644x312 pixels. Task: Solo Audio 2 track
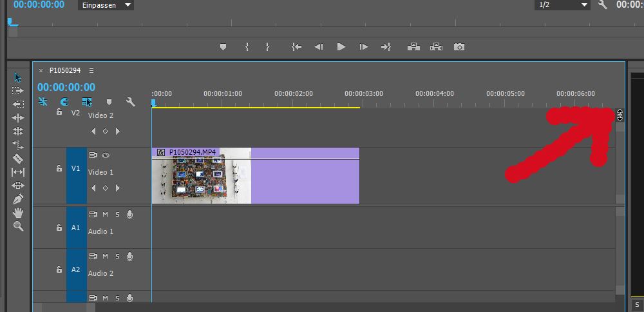[117, 257]
